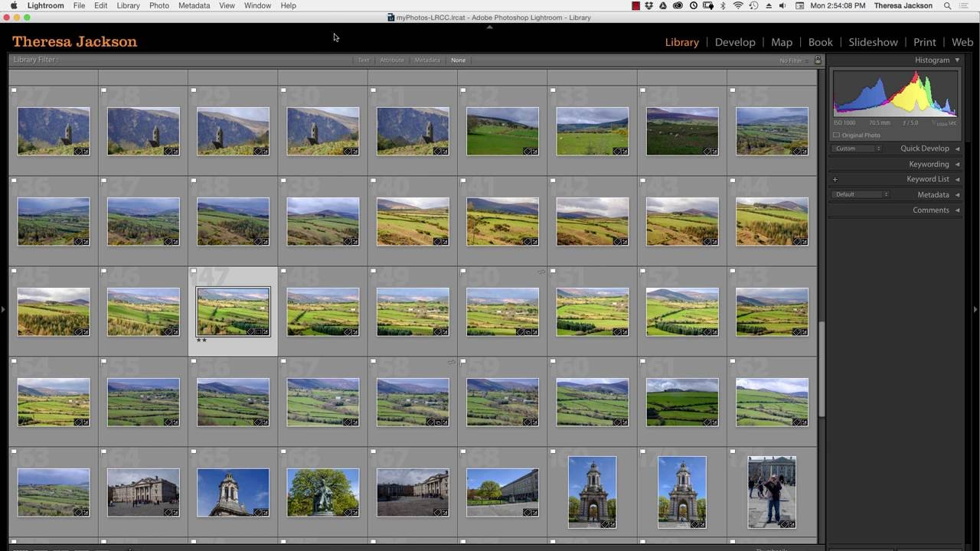Click the develop adjustments badge on thumbnail 135
Image resolution: width=980 pixels, height=551 pixels.
click(804, 152)
